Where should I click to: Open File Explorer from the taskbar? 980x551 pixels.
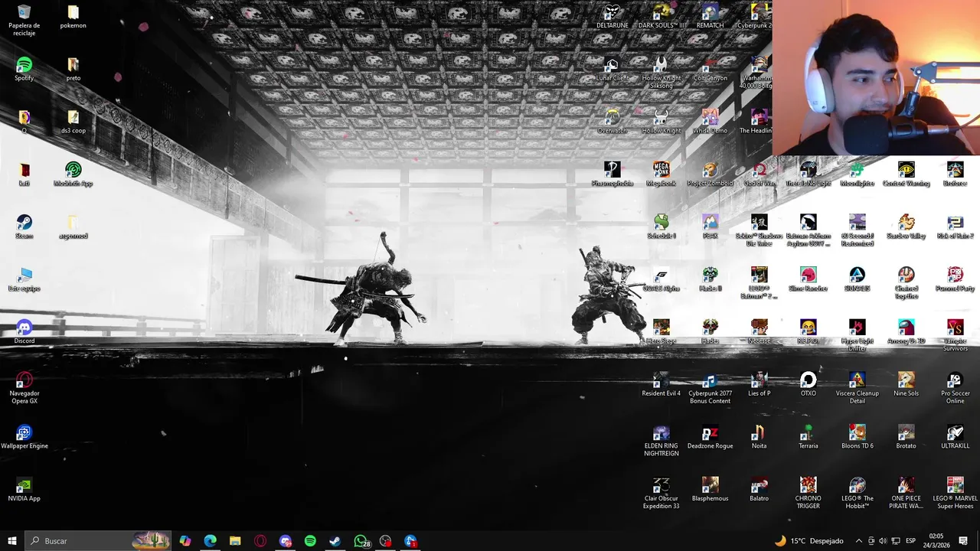point(235,541)
